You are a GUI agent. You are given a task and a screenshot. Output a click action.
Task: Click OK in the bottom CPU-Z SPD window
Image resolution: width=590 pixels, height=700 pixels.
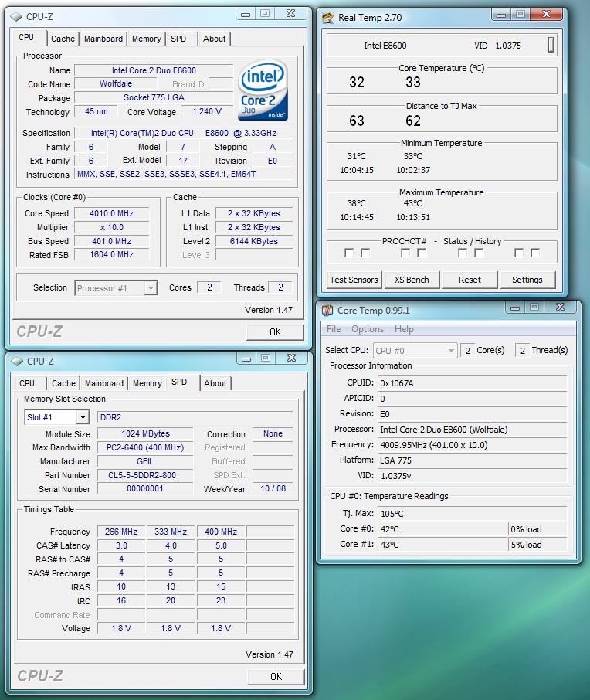[x=276, y=677]
